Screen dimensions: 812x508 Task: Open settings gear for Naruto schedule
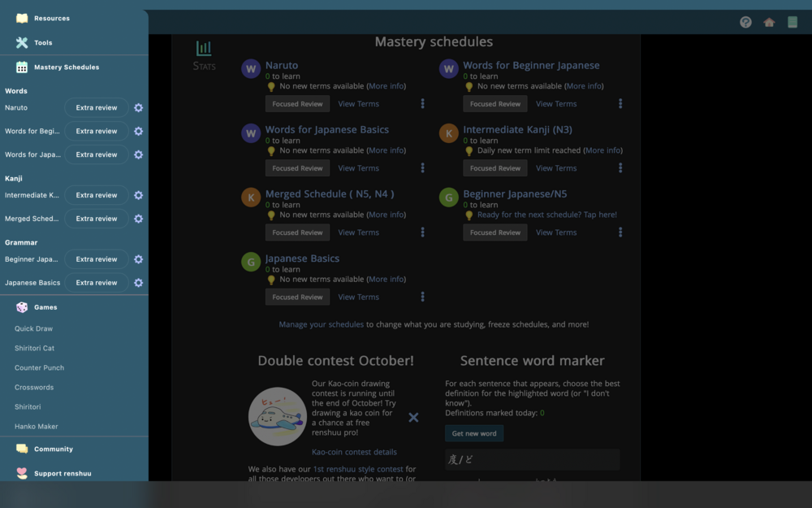click(138, 108)
